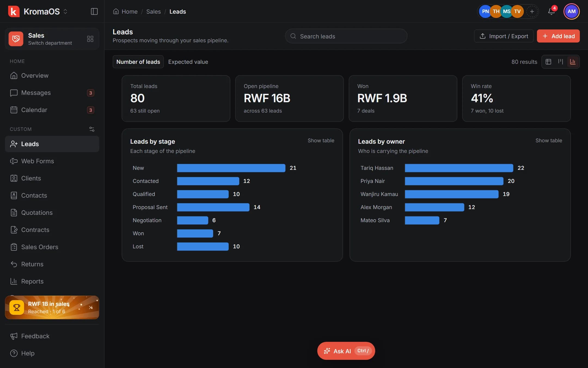Open Help from the sidebar
This screenshot has height=368, width=588.
[52, 353]
